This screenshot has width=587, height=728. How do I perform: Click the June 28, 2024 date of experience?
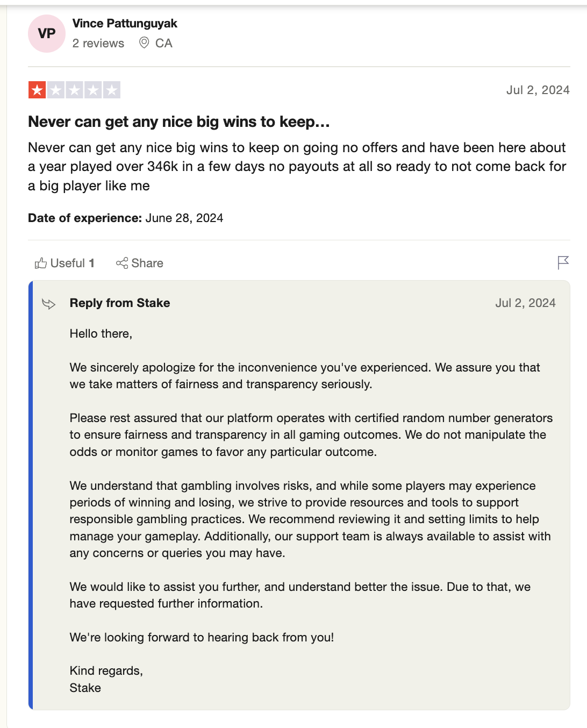(x=184, y=218)
